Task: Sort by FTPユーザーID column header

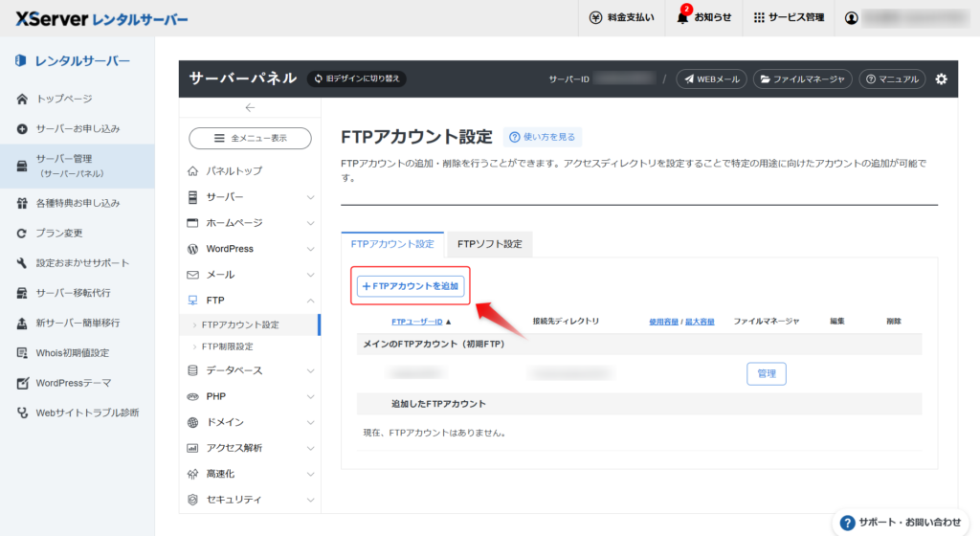Action: (x=417, y=322)
